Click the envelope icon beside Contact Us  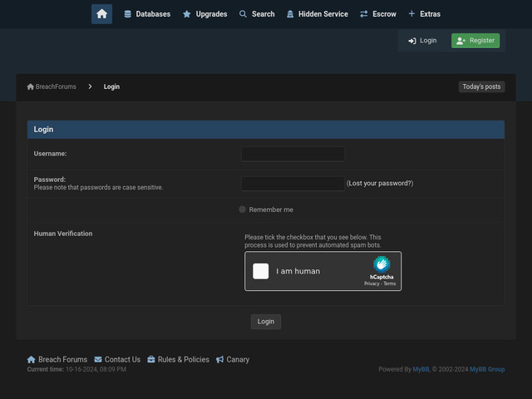tap(98, 359)
